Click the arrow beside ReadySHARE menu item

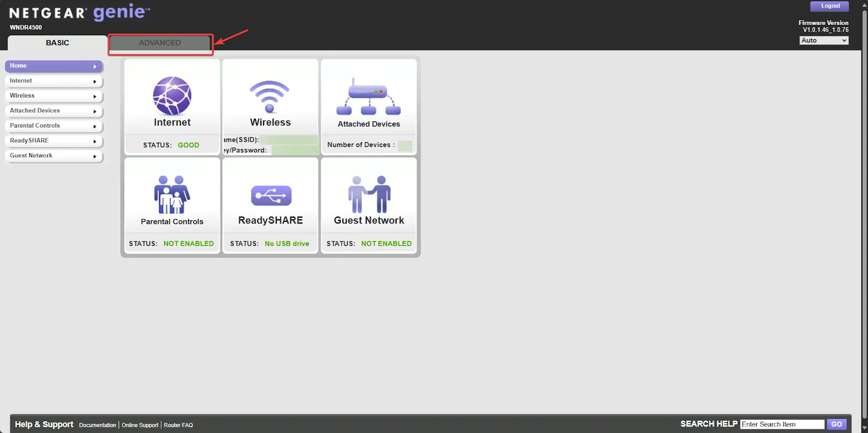click(x=95, y=141)
